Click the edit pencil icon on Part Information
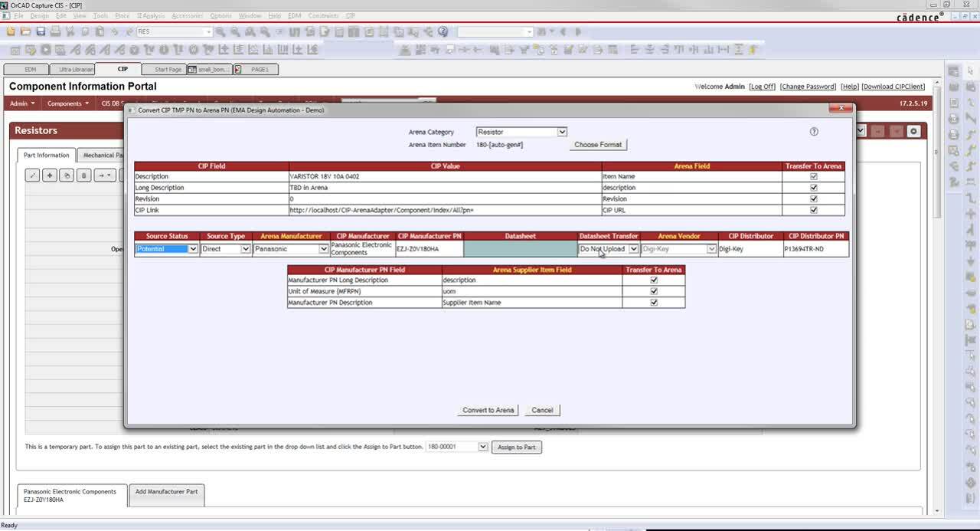Image resolution: width=980 pixels, height=531 pixels. 33,175
